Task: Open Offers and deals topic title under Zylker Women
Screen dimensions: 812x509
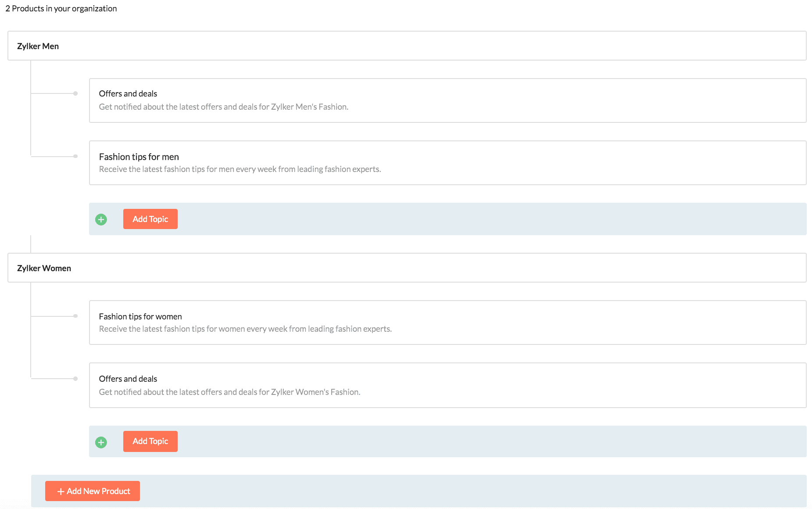Action: pos(128,379)
